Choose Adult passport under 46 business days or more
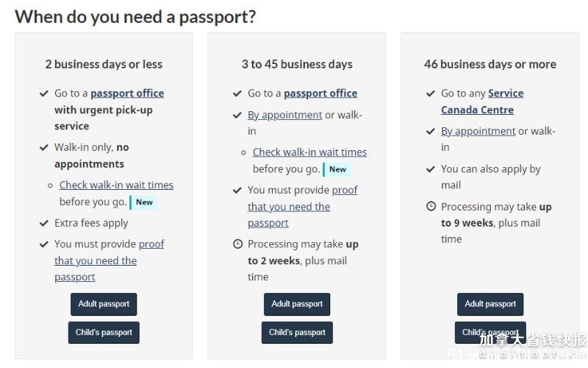 coord(490,304)
